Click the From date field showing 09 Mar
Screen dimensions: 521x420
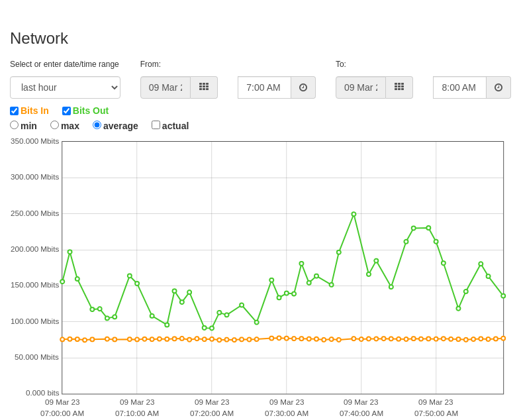(166, 87)
